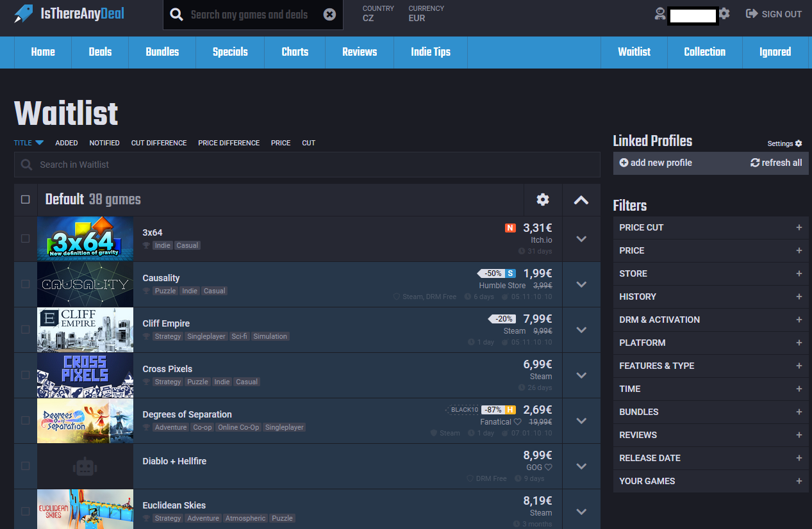The width and height of the screenshot is (812, 529).
Task: Go to the Collection tab
Action: click(704, 52)
